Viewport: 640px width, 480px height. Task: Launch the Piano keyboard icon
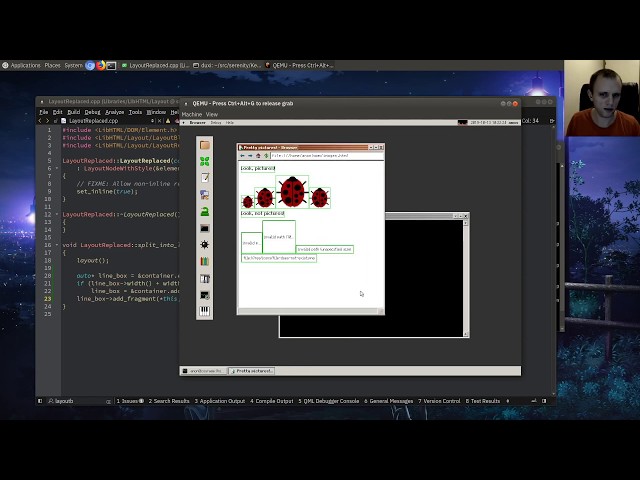tap(204, 311)
